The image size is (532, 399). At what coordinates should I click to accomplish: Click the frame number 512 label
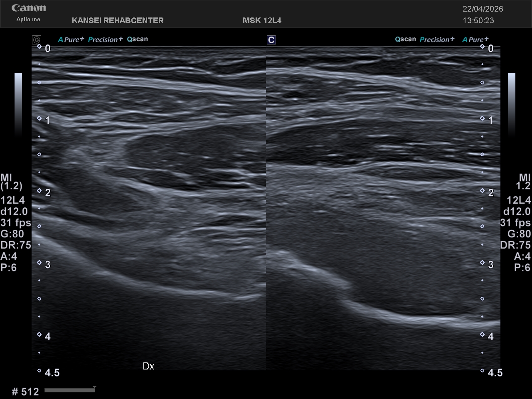click(25, 392)
